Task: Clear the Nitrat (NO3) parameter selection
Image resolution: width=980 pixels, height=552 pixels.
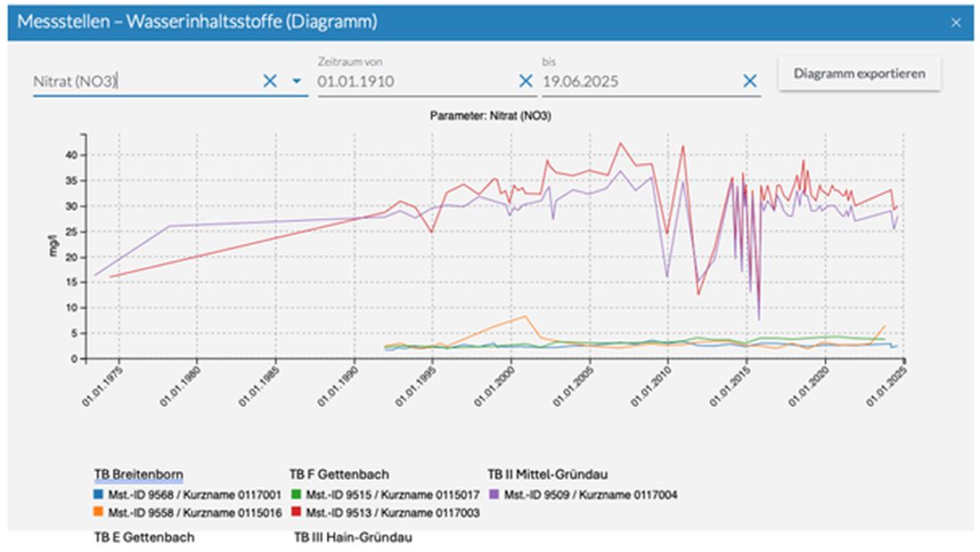Action: click(270, 81)
